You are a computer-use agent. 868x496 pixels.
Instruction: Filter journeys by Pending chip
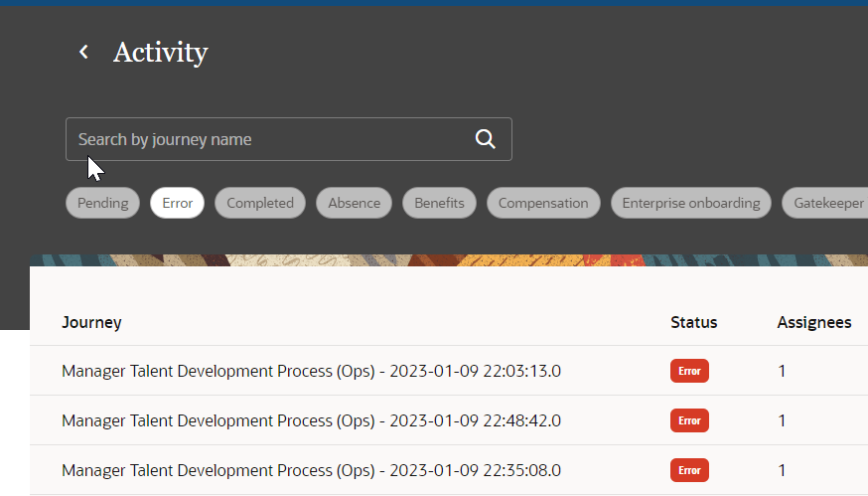click(x=103, y=203)
